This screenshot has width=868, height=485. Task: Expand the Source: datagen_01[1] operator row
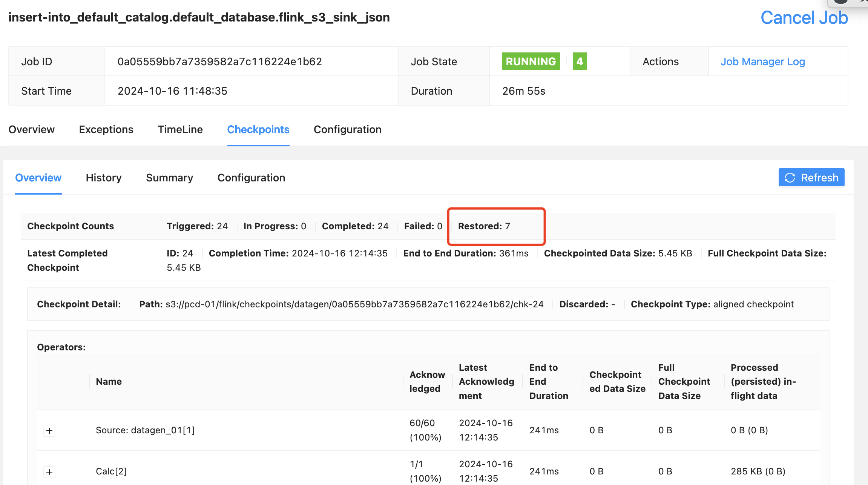tap(49, 431)
